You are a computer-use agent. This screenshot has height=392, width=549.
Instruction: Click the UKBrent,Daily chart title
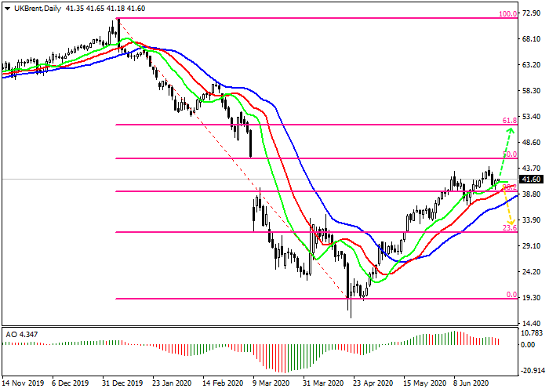pos(38,8)
